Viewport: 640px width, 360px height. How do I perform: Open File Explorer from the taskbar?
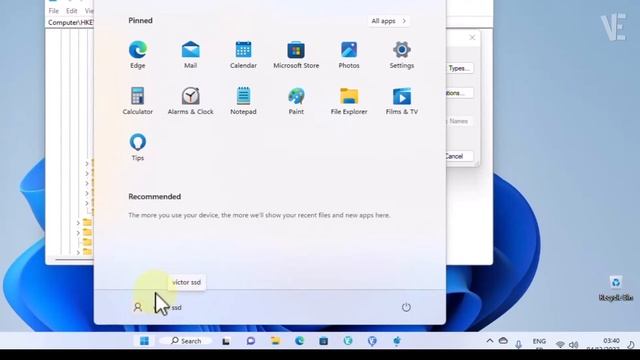pyautogui.click(x=275, y=341)
